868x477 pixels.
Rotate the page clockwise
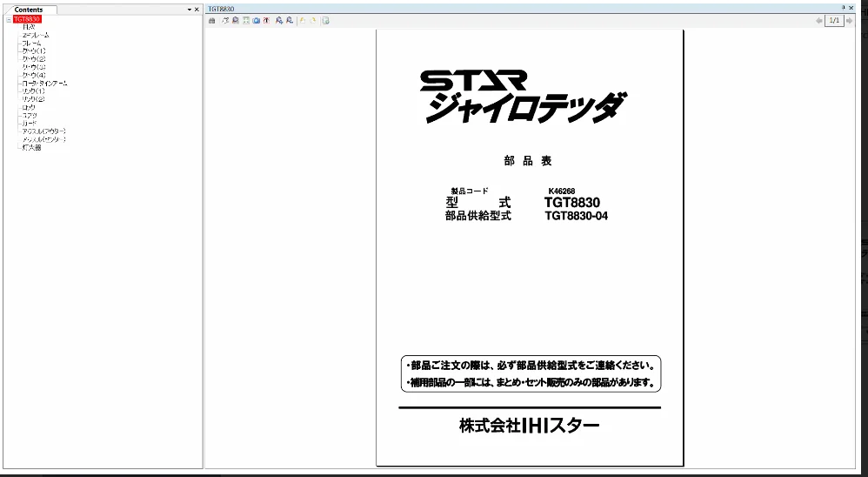[x=313, y=21]
